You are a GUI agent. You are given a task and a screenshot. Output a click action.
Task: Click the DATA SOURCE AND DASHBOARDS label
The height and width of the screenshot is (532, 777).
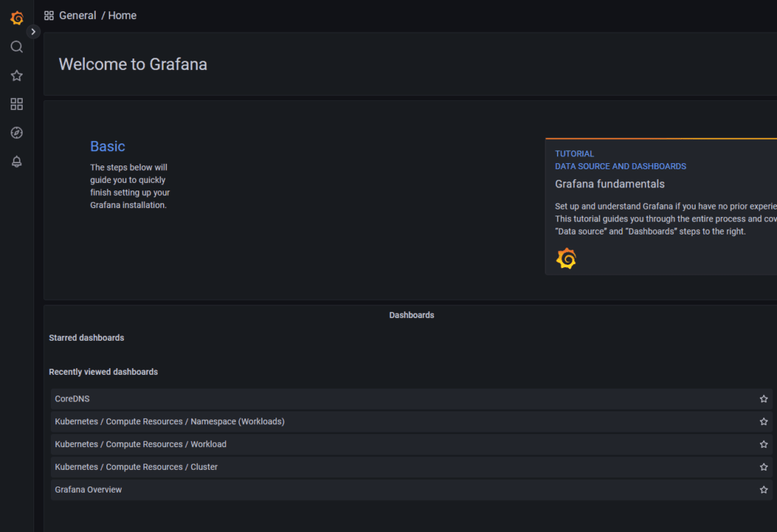(621, 167)
